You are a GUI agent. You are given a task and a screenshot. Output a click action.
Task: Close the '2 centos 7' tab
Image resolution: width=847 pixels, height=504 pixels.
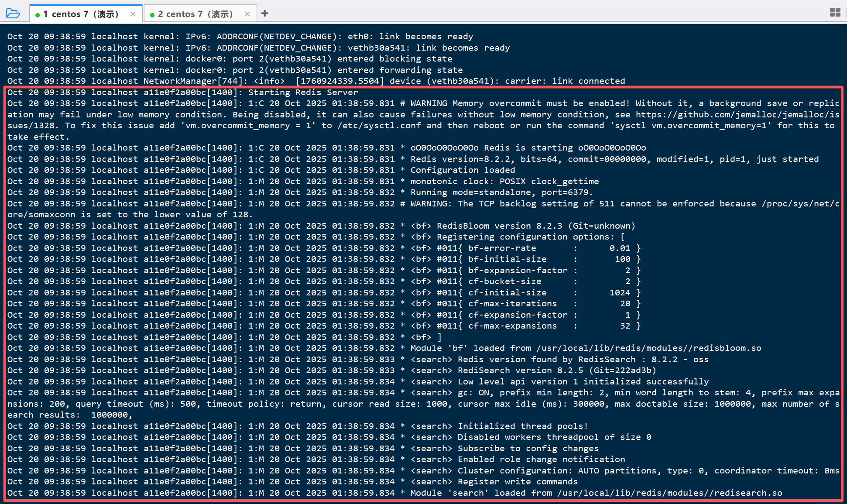(247, 14)
